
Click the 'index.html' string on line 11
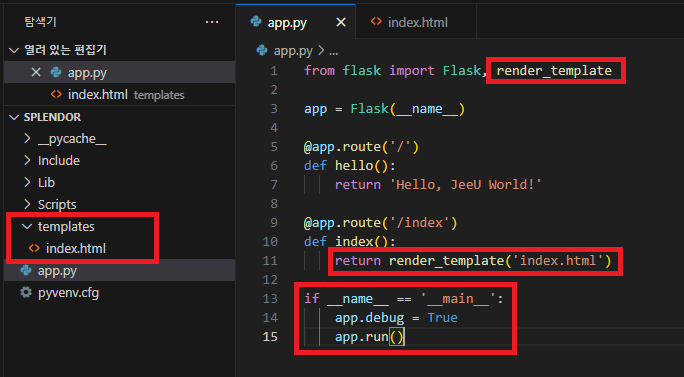558,261
